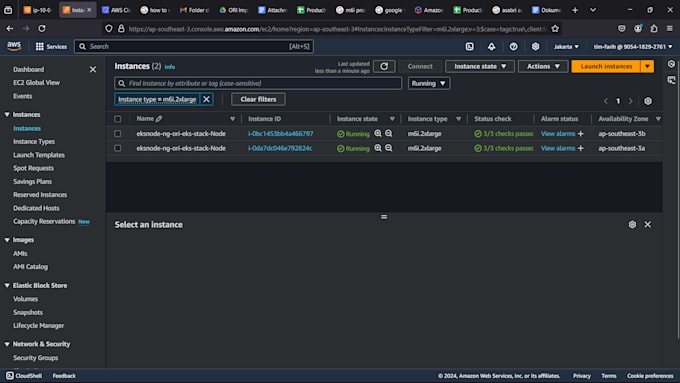
Task: View alarms for ap-southeast-3b instance
Action: (558, 134)
